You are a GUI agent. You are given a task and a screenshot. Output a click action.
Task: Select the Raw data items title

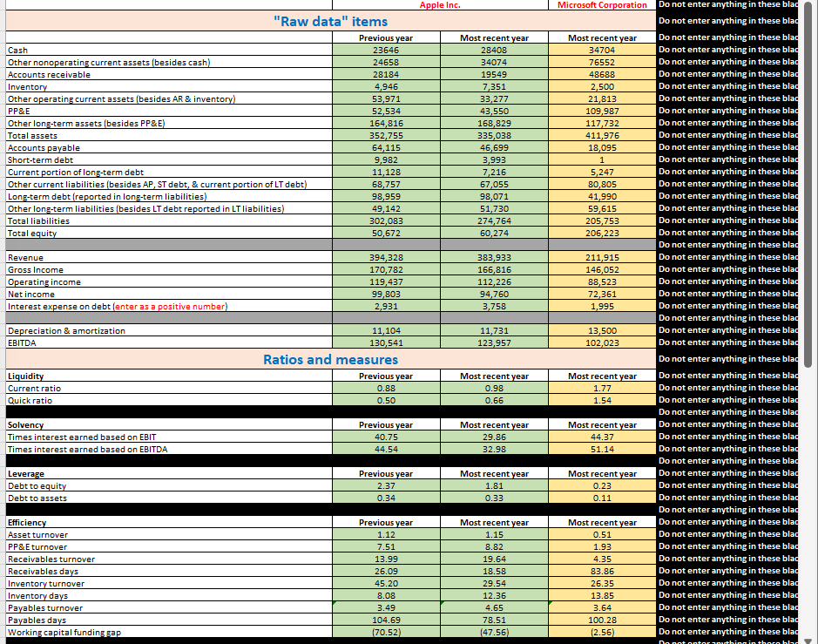click(x=331, y=21)
